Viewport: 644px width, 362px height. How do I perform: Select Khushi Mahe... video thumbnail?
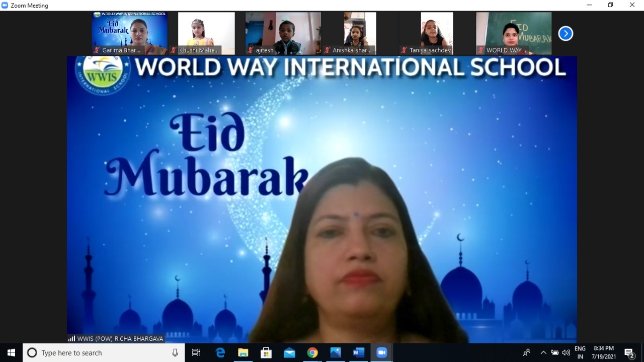click(206, 33)
